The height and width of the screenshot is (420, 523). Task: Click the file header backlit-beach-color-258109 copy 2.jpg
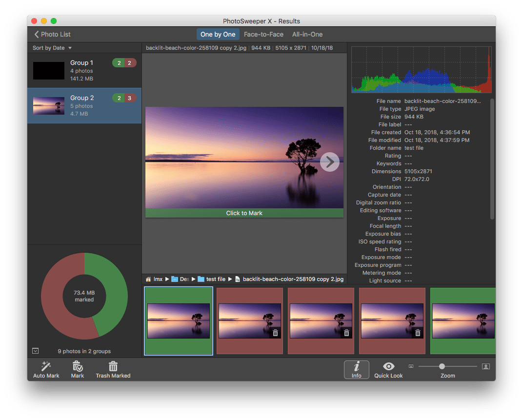pyautogui.click(x=196, y=48)
